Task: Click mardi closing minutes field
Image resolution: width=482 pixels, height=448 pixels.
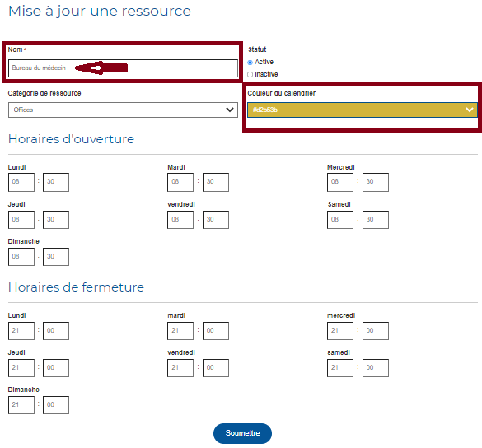Action: pyautogui.click(x=216, y=331)
